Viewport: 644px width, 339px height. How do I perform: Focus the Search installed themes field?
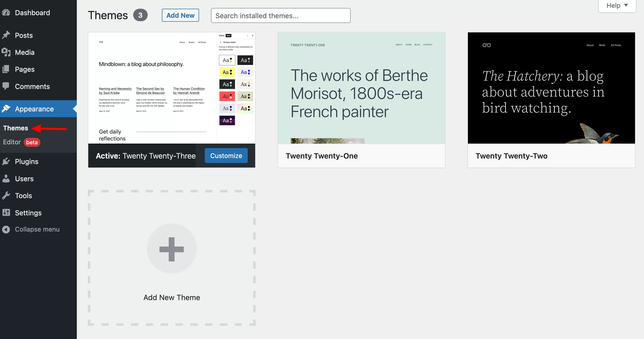pyautogui.click(x=281, y=15)
